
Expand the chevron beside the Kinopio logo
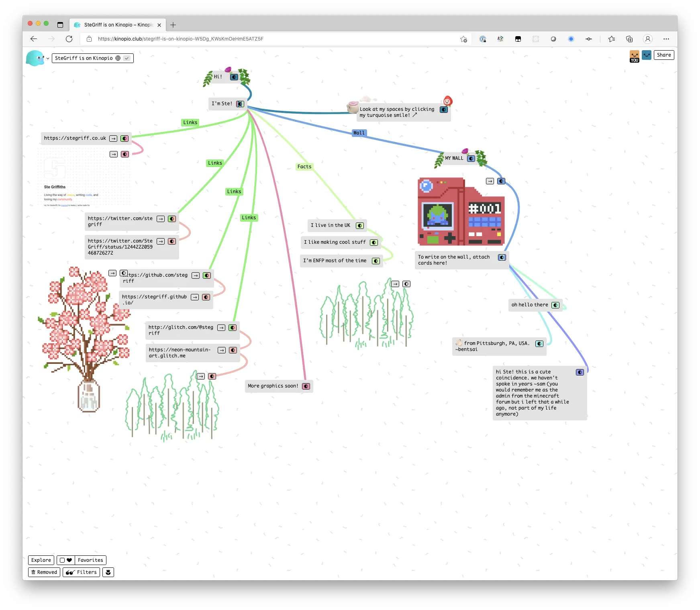pyautogui.click(x=48, y=59)
